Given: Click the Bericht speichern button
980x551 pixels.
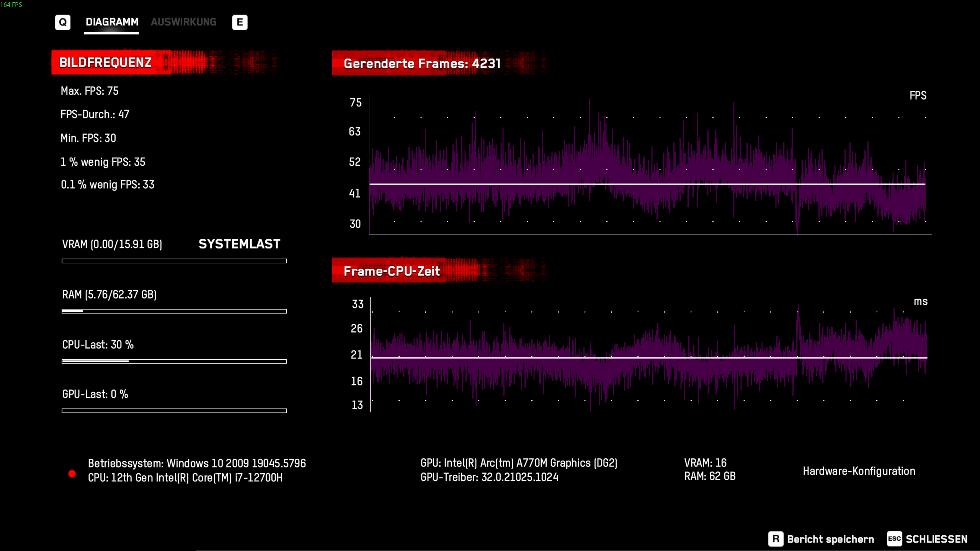Looking at the screenshot, I should point(830,539).
